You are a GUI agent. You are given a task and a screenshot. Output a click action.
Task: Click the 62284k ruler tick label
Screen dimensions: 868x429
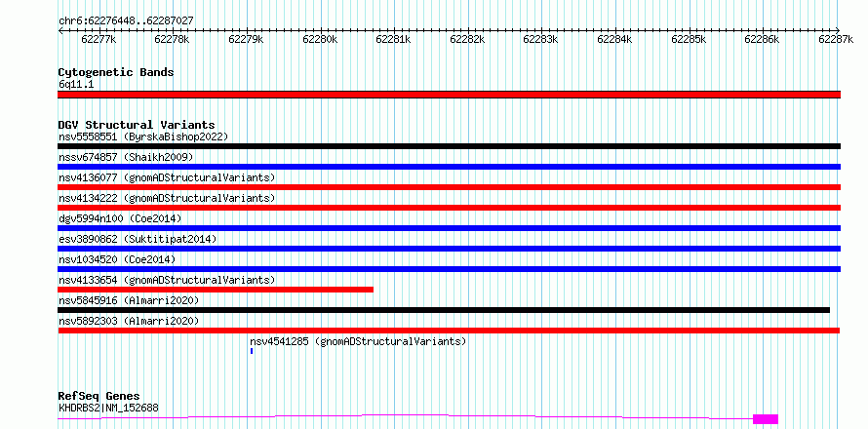[x=614, y=39]
